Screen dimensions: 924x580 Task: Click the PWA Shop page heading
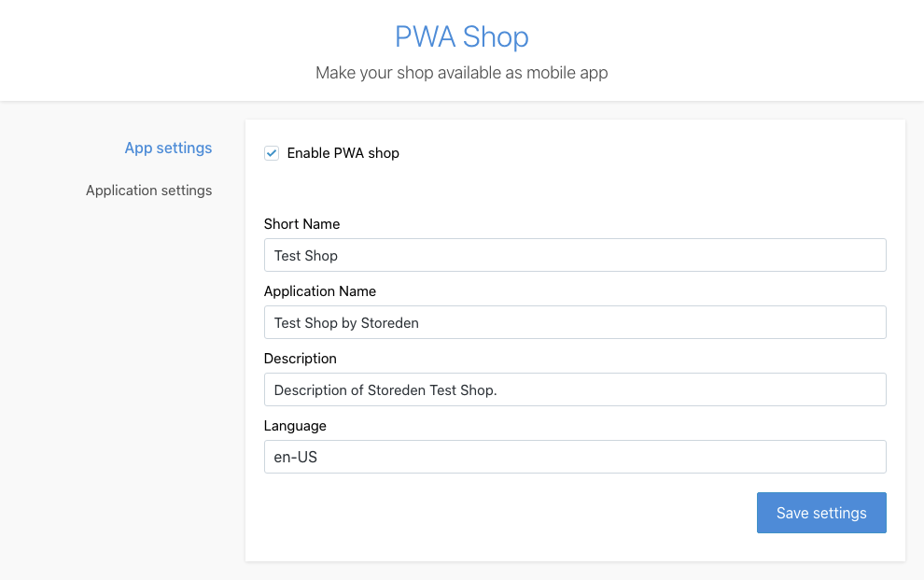pyautogui.click(x=462, y=36)
